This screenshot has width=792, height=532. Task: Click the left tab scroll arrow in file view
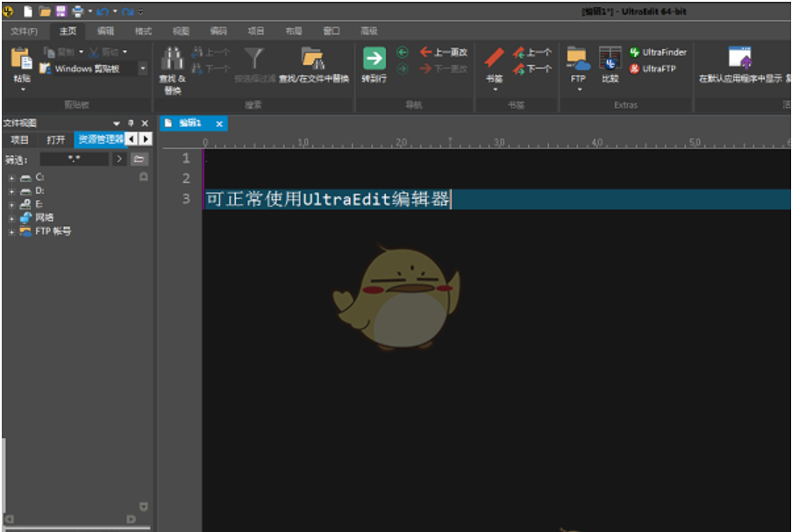point(132,138)
